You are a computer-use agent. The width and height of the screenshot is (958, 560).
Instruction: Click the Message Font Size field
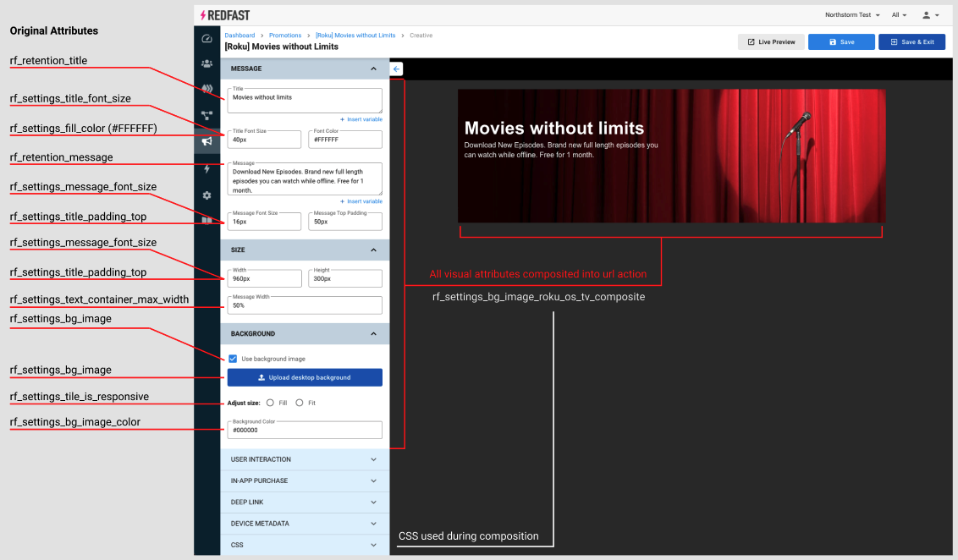click(264, 221)
